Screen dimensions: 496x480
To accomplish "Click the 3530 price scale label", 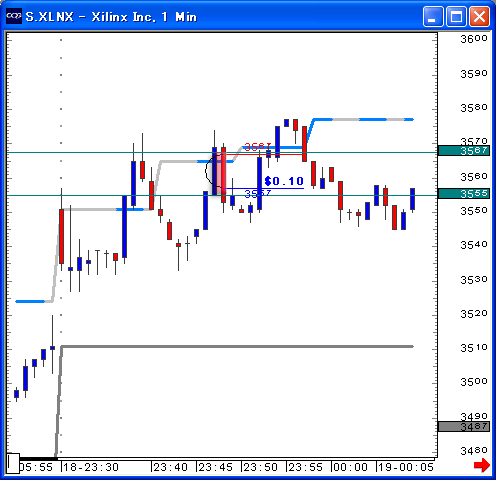I will (x=474, y=280).
